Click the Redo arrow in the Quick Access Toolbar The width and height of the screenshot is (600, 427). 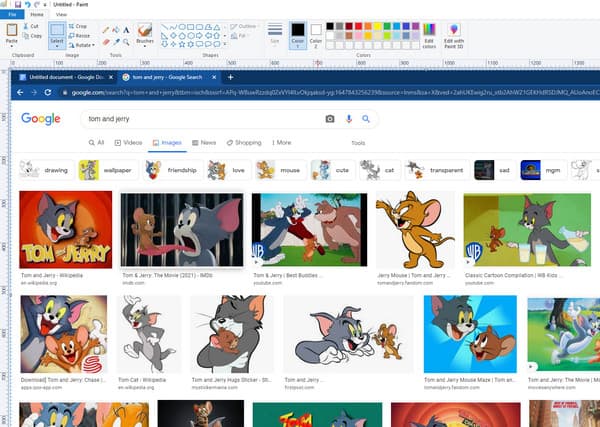coord(37,5)
